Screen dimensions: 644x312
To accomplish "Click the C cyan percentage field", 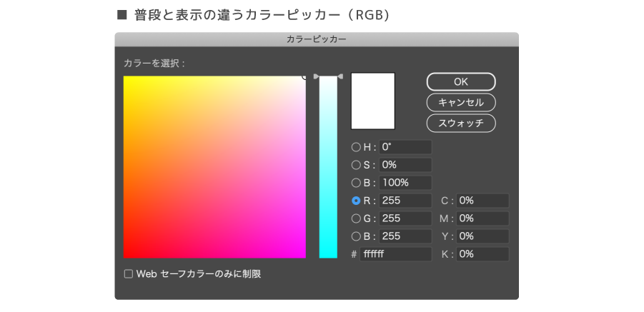I will pyautogui.click(x=482, y=201).
